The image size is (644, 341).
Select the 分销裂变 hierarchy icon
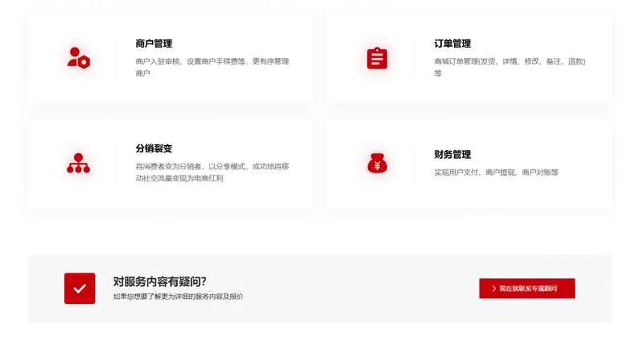[x=78, y=164]
